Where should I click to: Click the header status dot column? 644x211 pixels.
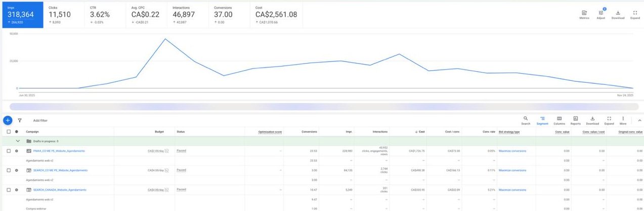(17, 132)
